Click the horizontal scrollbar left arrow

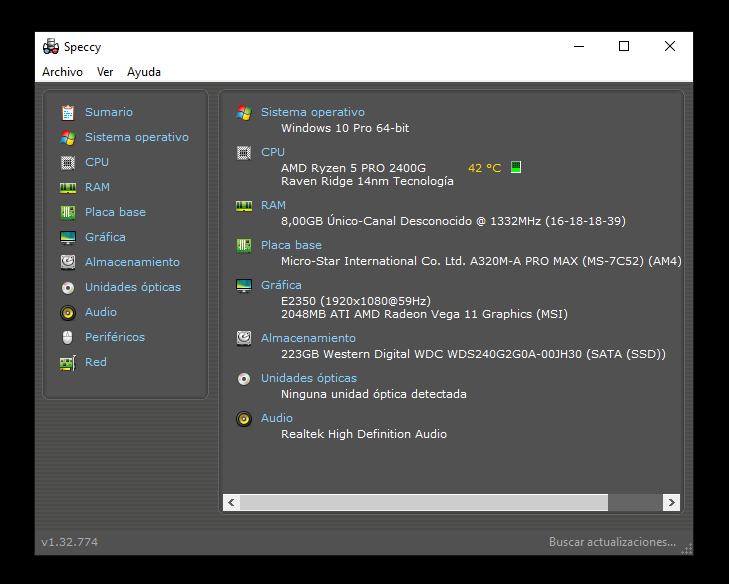232,502
